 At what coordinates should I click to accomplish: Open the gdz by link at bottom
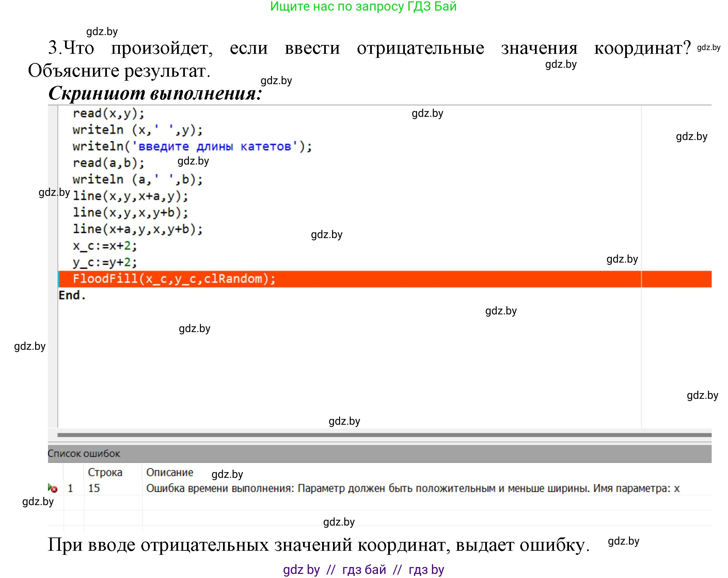pos(301,569)
